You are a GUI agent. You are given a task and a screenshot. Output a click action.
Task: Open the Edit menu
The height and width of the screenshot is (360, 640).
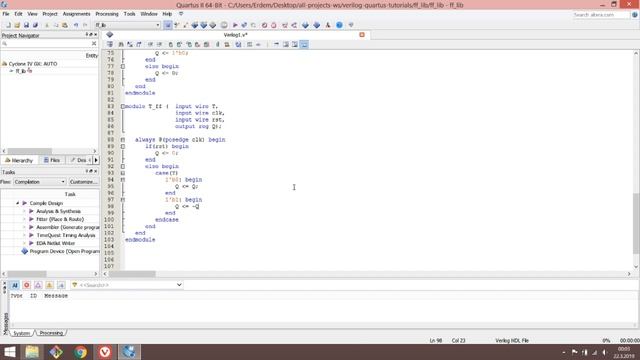(18, 14)
